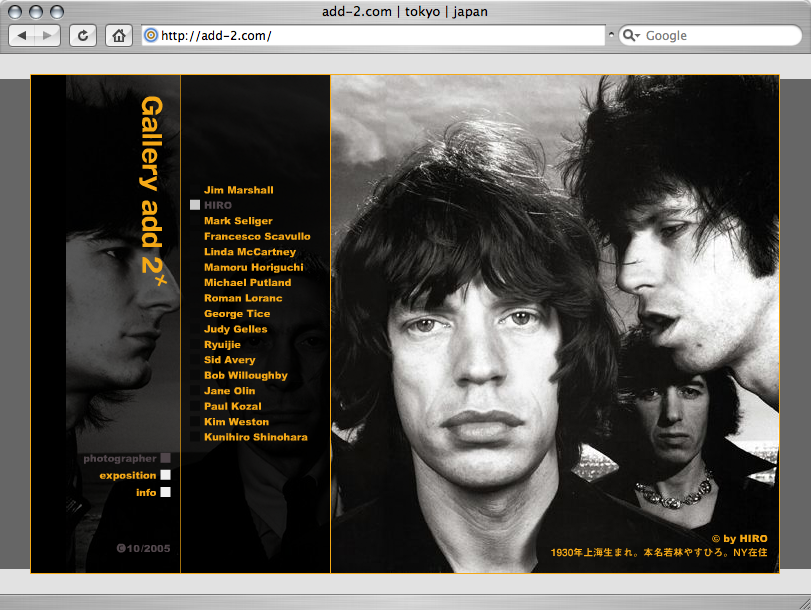Focus the Google search field
The height and width of the screenshot is (610, 811).
[x=710, y=35]
